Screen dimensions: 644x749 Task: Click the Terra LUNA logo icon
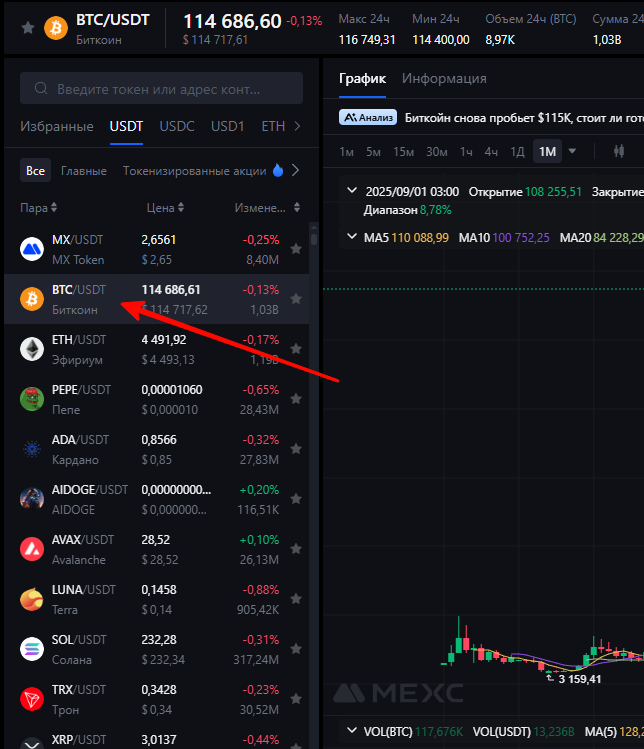[x=32, y=599]
